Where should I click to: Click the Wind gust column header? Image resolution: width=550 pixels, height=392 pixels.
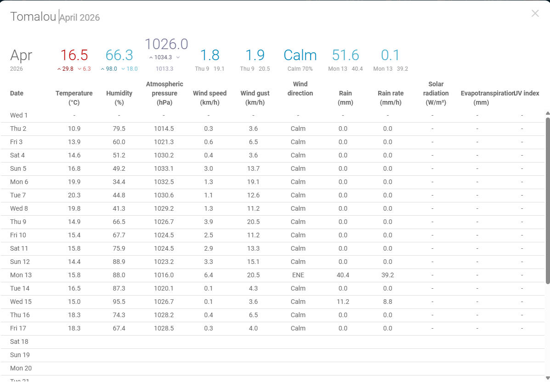point(255,98)
